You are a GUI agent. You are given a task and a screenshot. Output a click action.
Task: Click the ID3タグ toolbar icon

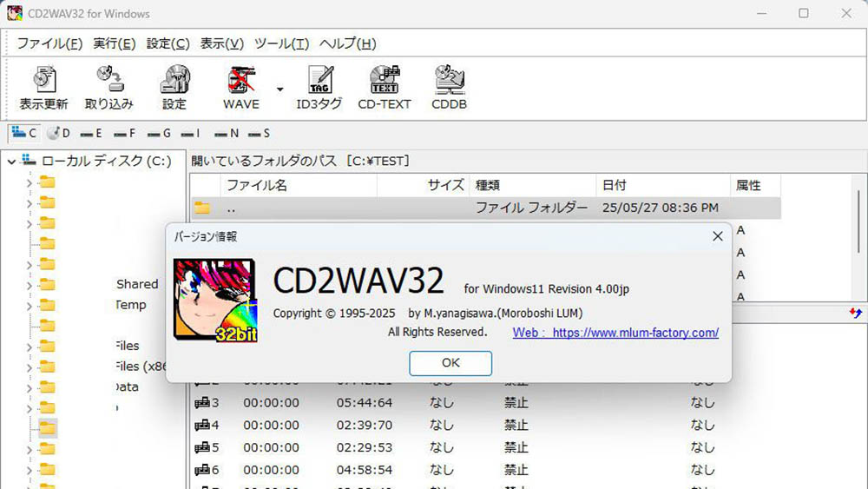point(319,88)
